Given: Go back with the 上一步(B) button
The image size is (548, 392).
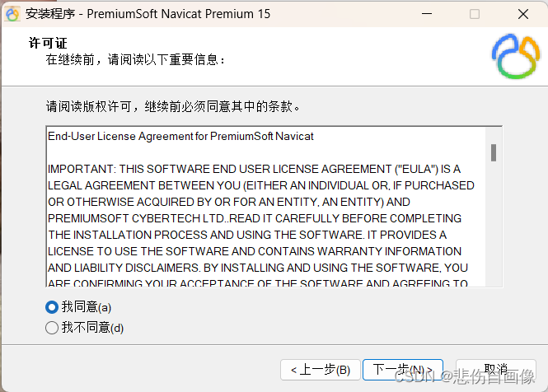Looking at the screenshot, I should 320,370.
